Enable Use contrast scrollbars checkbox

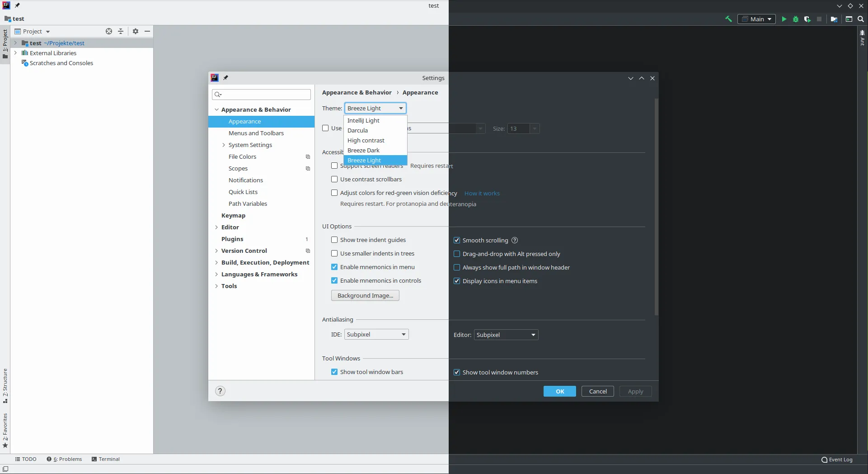(334, 179)
